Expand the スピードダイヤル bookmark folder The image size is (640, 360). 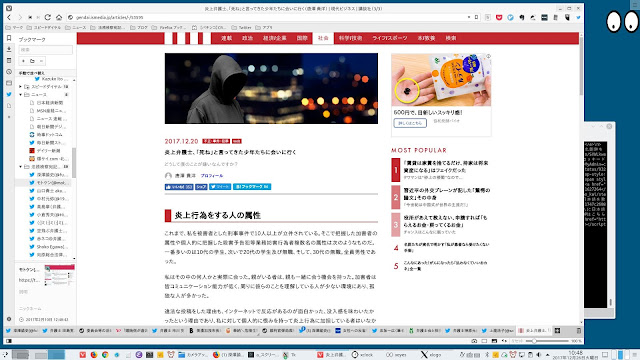point(20,87)
